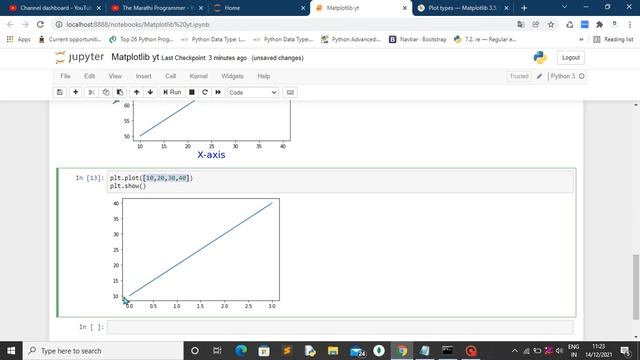Open the Mail app from the taskbar
The width and height of the screenshot is (640, 360).
[x=357, y=351]
